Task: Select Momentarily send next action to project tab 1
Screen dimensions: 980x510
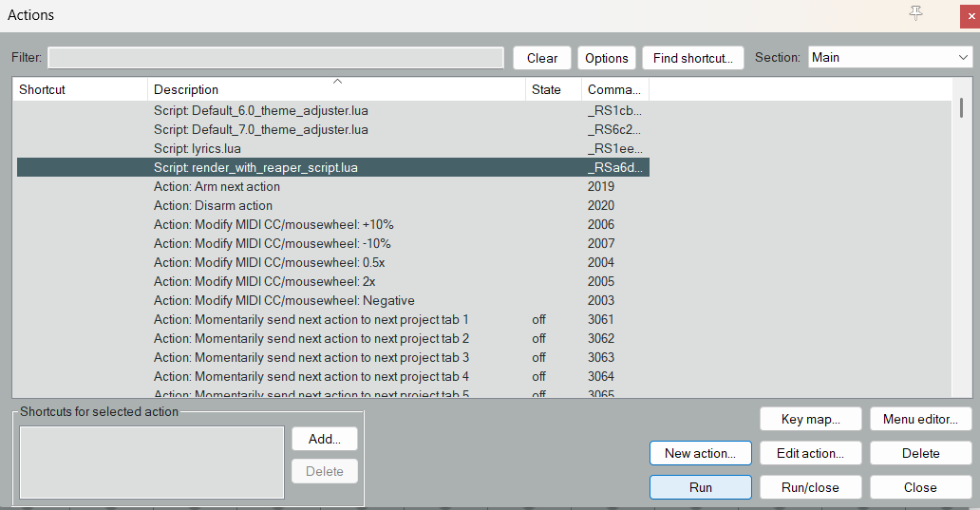Action: [332, 319]
